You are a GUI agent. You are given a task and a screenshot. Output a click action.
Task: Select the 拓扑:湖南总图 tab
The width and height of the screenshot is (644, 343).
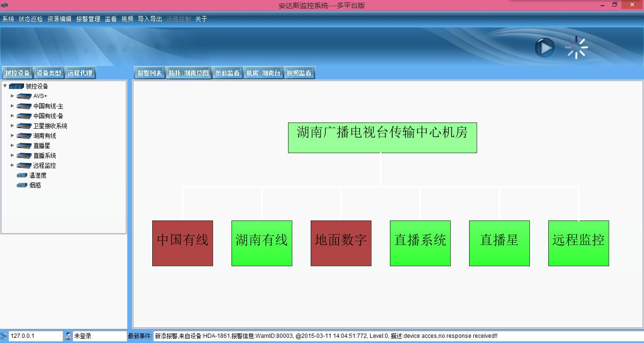click(189, 73)
